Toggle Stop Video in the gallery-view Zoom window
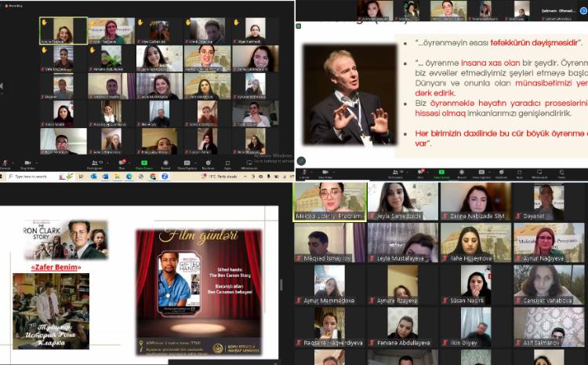 [27, 164]
